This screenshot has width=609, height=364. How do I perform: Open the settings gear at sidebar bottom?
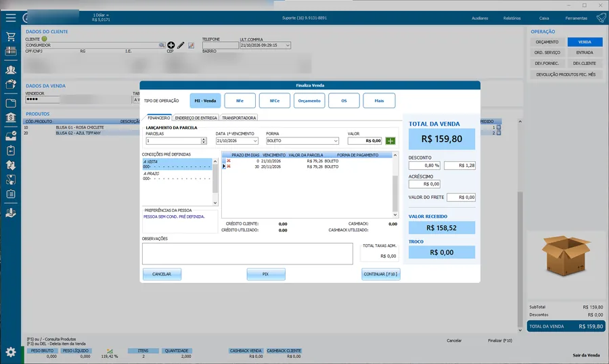pos(10,352)
